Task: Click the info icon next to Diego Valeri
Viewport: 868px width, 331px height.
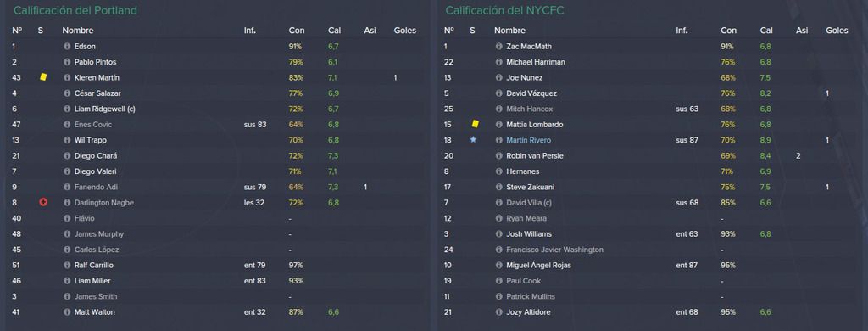Action: [x=67, y=171]
